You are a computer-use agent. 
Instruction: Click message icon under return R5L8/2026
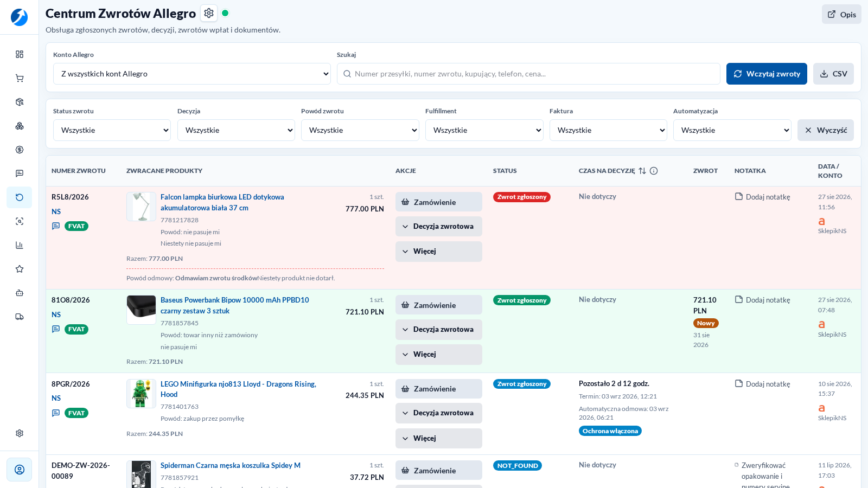coord(56,226)
